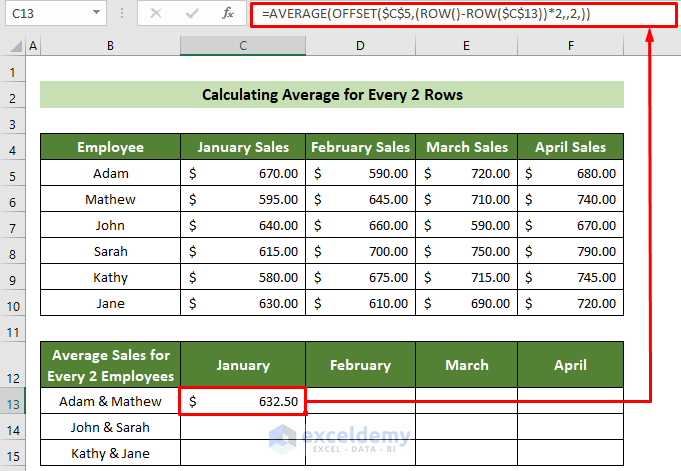Select column E header
This screenshot has height=471, width=681.
point(466,46)
